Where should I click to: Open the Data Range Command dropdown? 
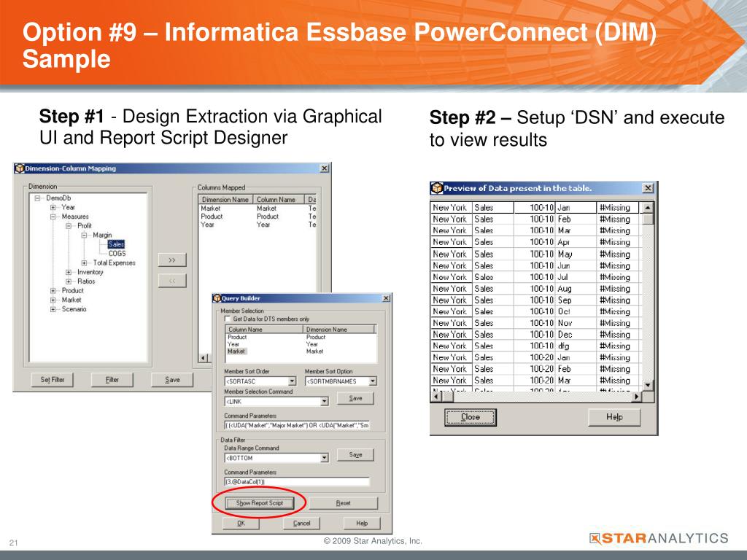click(324, 458)
